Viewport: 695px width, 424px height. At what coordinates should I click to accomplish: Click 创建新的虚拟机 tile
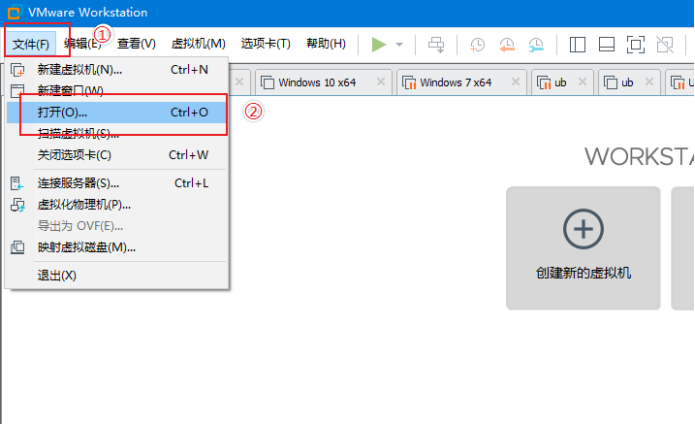pos(583,248)
